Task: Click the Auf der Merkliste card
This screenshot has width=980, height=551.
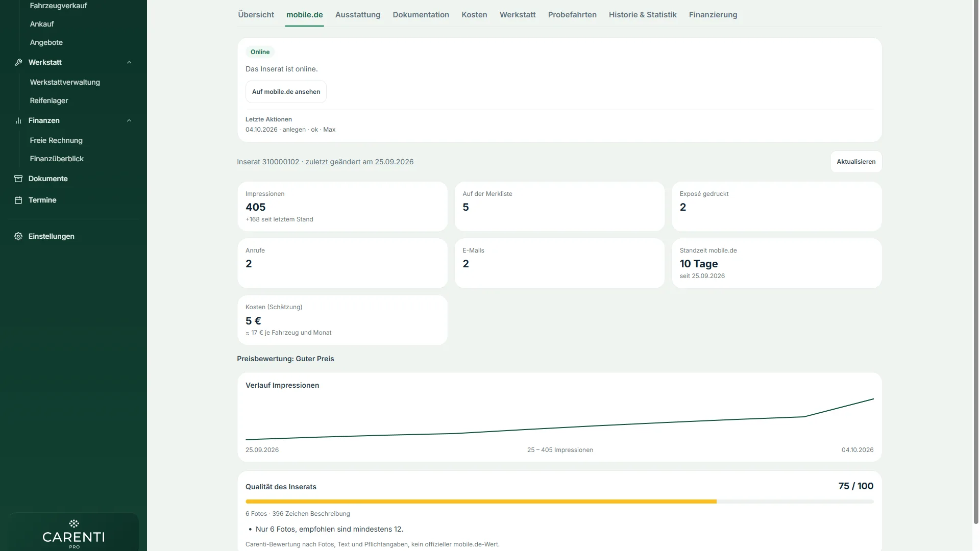Action: (x=559, y=207)
